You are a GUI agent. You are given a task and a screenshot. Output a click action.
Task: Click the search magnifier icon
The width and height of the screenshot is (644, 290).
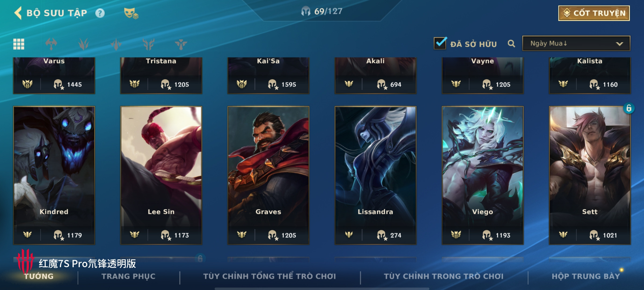pyautogui.click(x=511, y=44)
